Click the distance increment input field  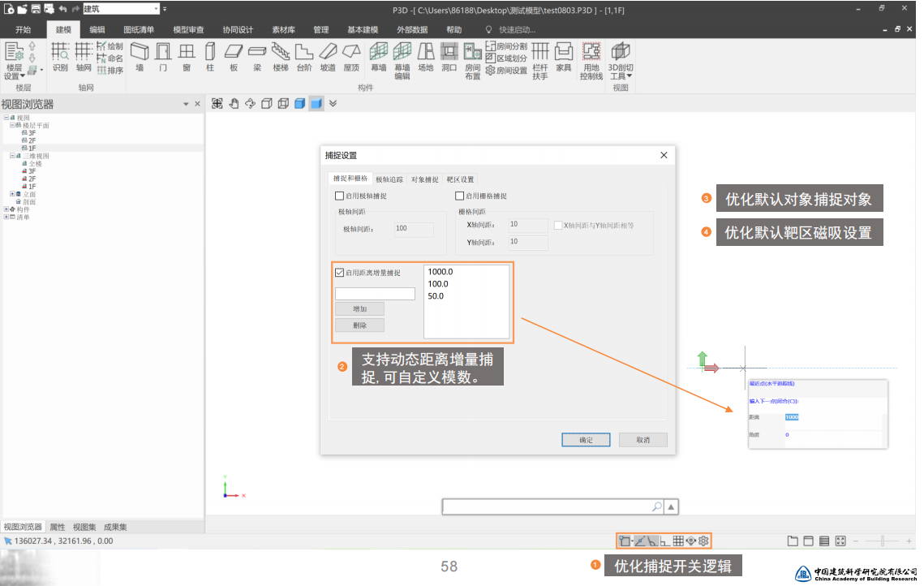point(375,293)
